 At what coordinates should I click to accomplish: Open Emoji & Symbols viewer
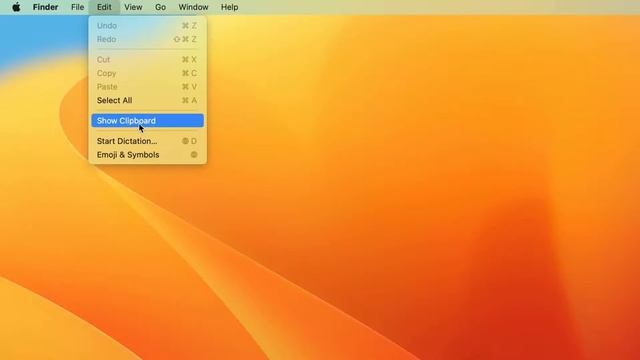147,155
